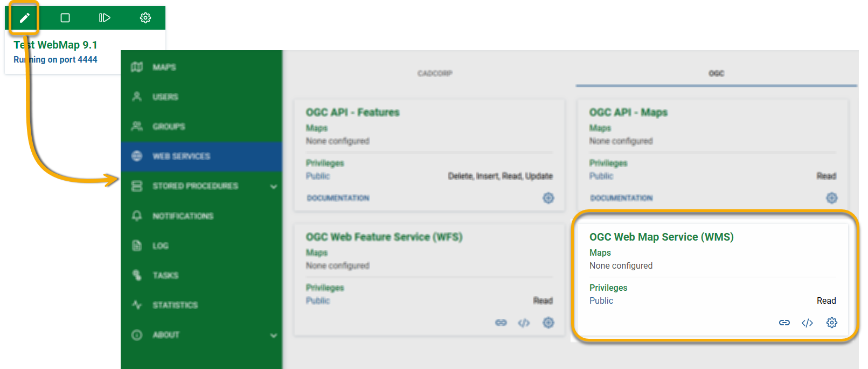Click the restart play icon
The height and width of the screenshot is (369, 868).
click(x=105, y=18)
